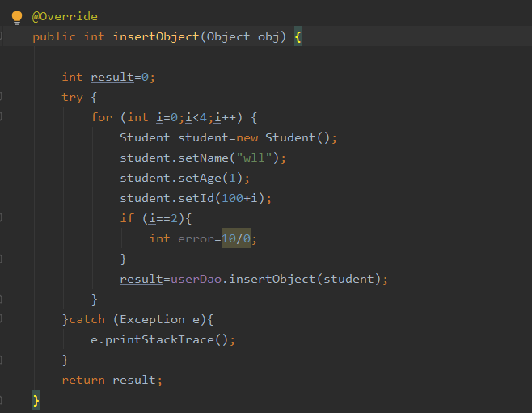Click the student.setAge(1) call
This screenshot has width=532, height=413.
[185, 178]
